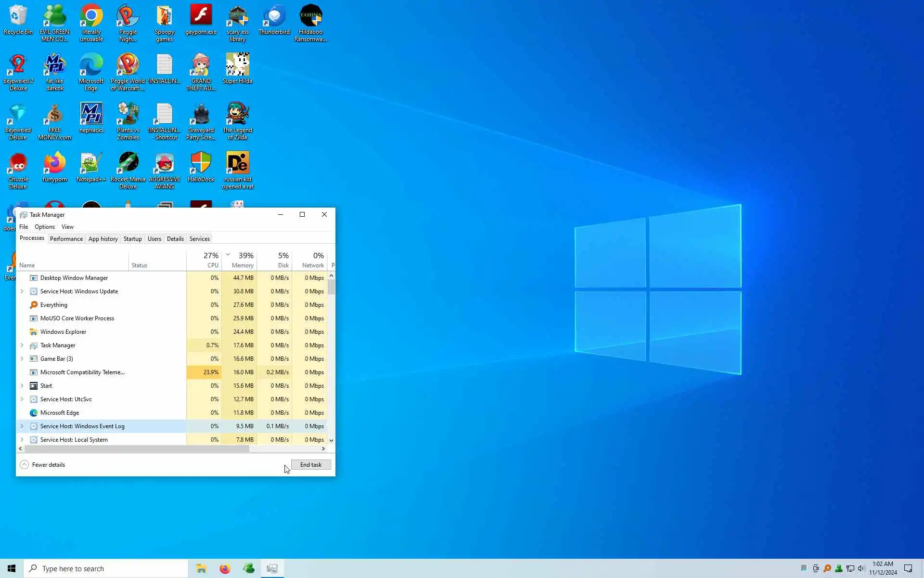Expand the Game Bar (3) process group
The image size is (924, 578).
click(x=22, y=359)
